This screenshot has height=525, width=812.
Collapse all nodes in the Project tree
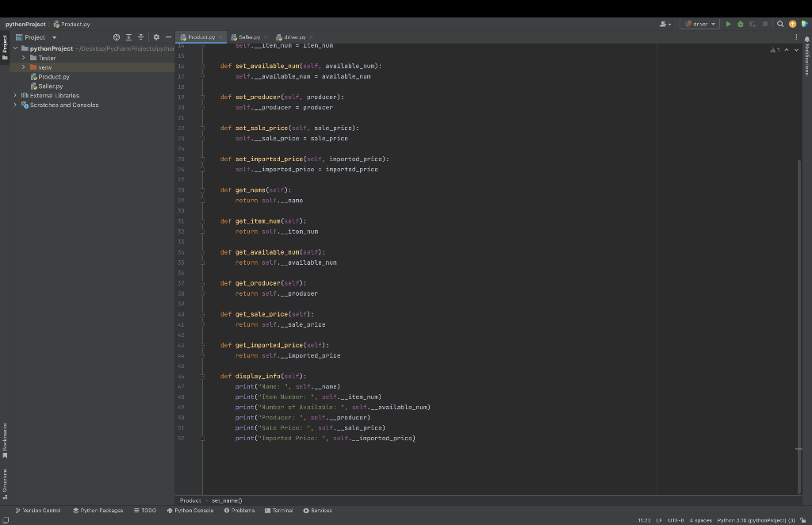pos(141,36)
